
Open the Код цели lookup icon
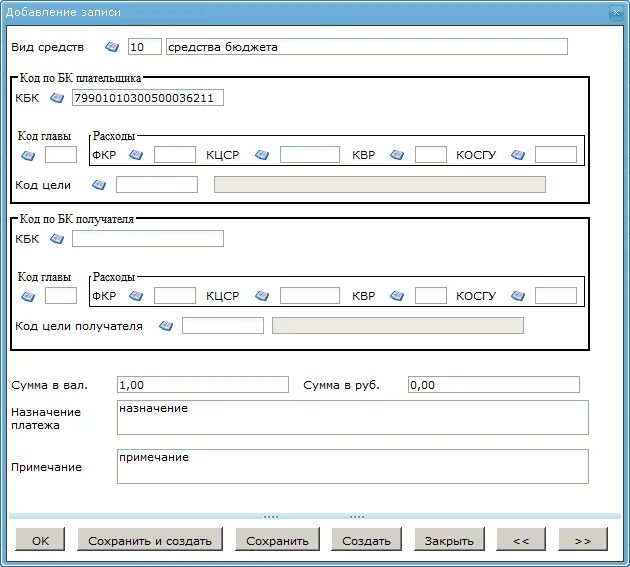click(99, 185)
